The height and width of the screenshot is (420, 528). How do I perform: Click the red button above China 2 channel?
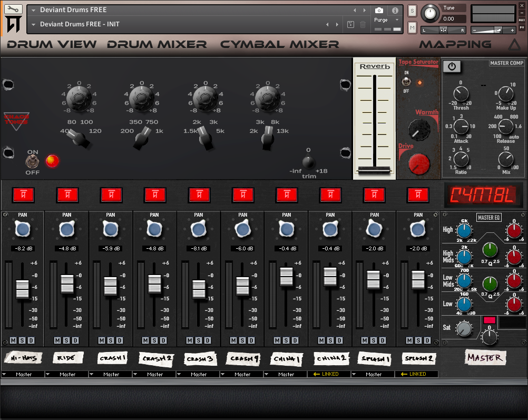point(330,194)
